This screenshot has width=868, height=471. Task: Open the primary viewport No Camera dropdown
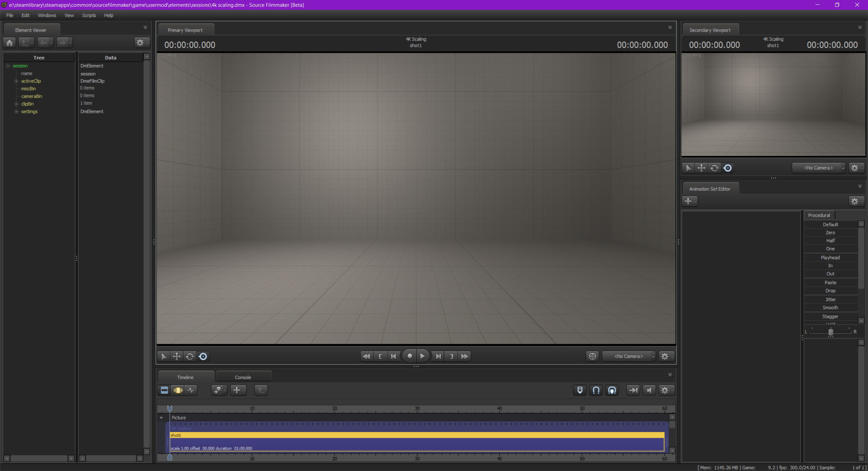coord(629,356)
